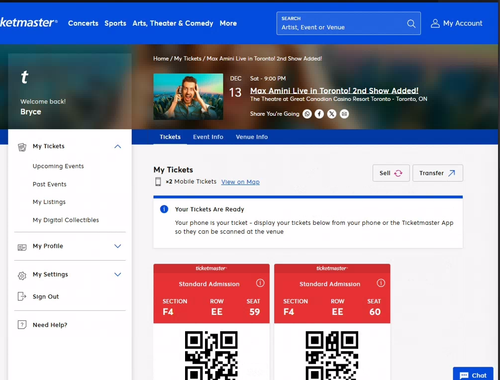Collapse the My Tickets section chevron
Viewport: 500px width, 380px height.
pyautogui.click(x=118, y=146)
